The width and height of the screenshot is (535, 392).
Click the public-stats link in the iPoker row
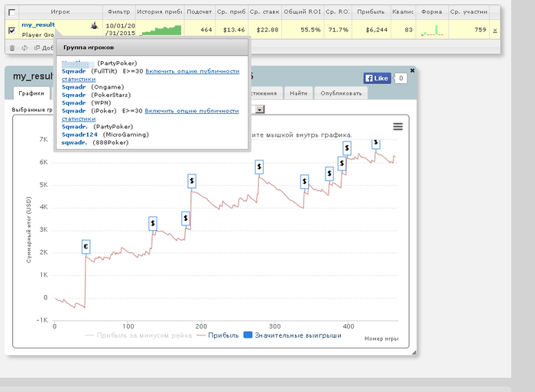[192, 111]
